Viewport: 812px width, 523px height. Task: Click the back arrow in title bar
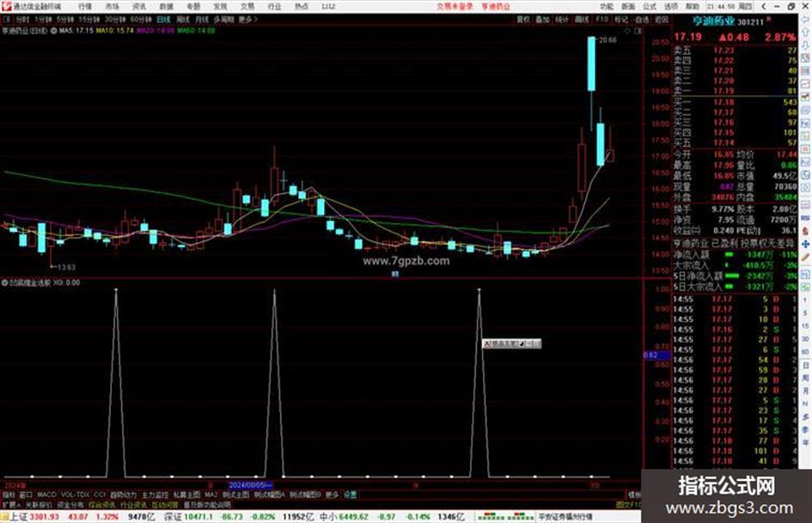pos(764,6)
